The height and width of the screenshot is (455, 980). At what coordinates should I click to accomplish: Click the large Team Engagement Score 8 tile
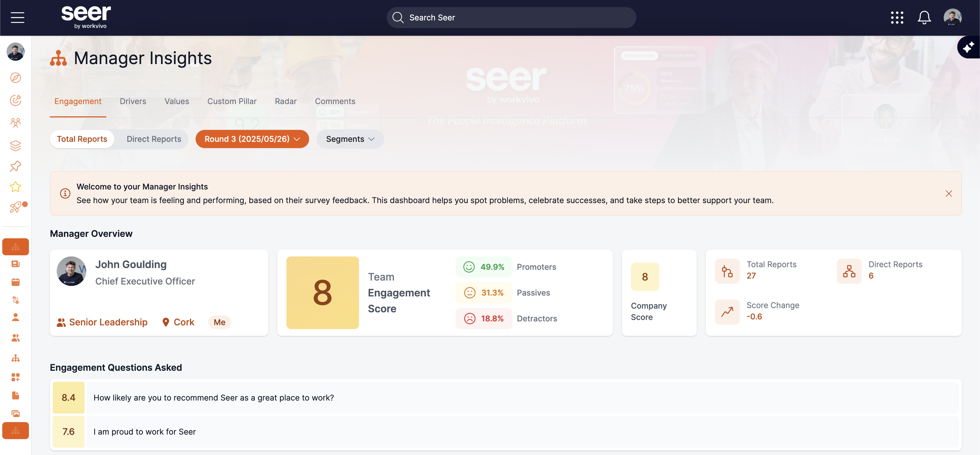323,292
